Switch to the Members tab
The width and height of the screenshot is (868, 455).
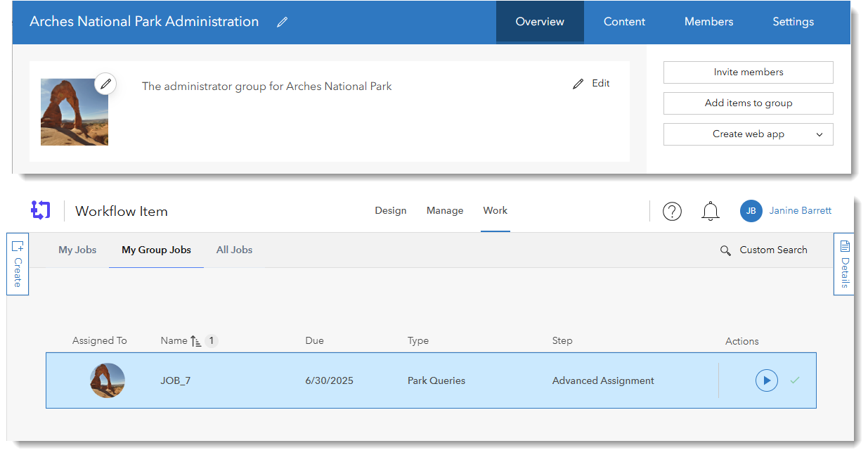click(708, 22)
